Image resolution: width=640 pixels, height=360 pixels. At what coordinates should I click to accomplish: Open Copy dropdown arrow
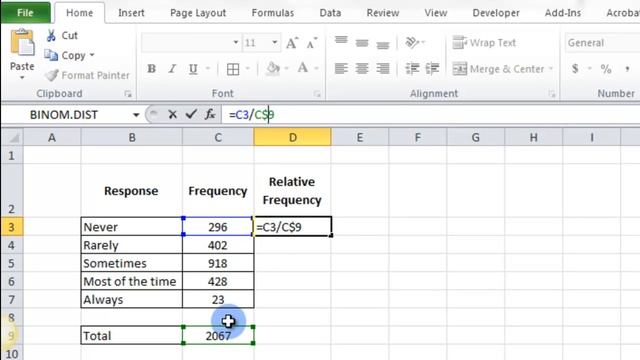coord(92,55)
